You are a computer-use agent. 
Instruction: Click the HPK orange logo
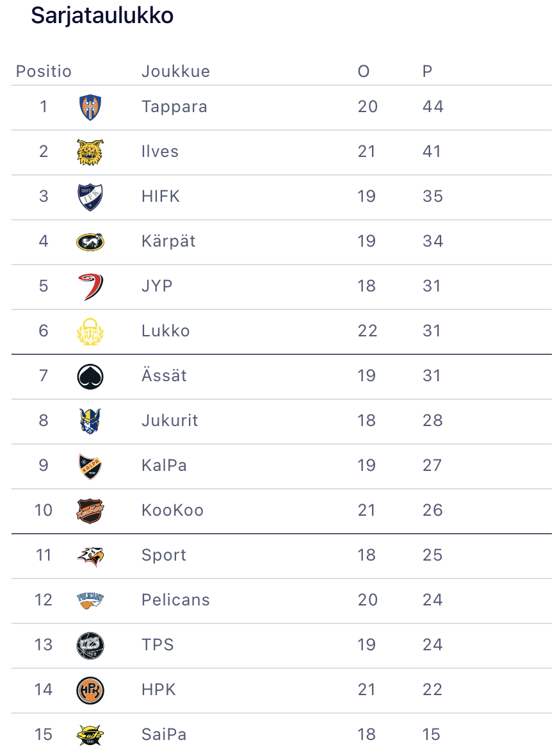click(x=90, y=690)
